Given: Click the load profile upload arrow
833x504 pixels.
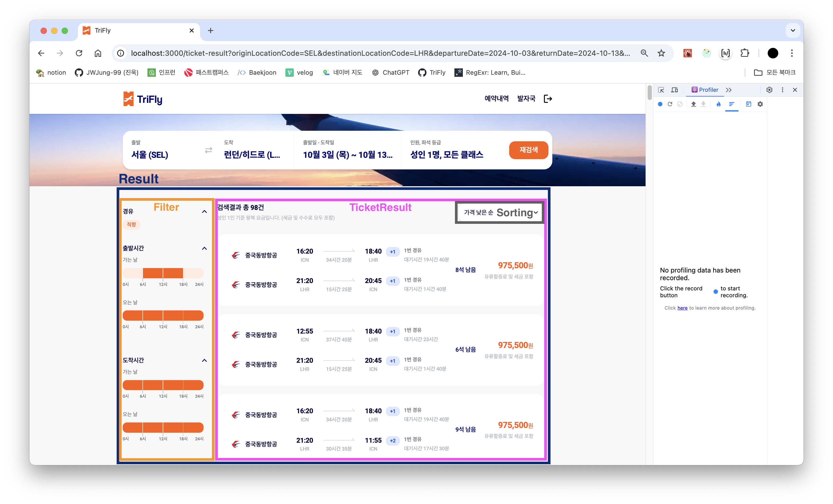Looking at the screenshot, I should 693,104.
